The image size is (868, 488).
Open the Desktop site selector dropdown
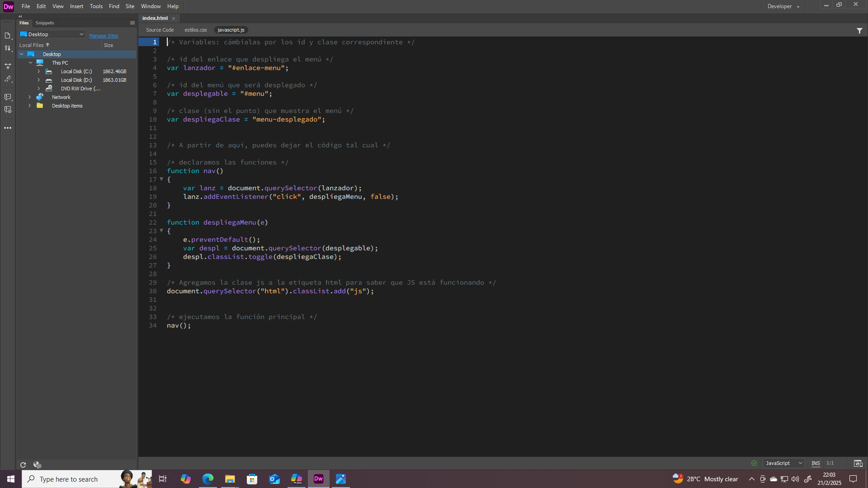coord(52,34)
